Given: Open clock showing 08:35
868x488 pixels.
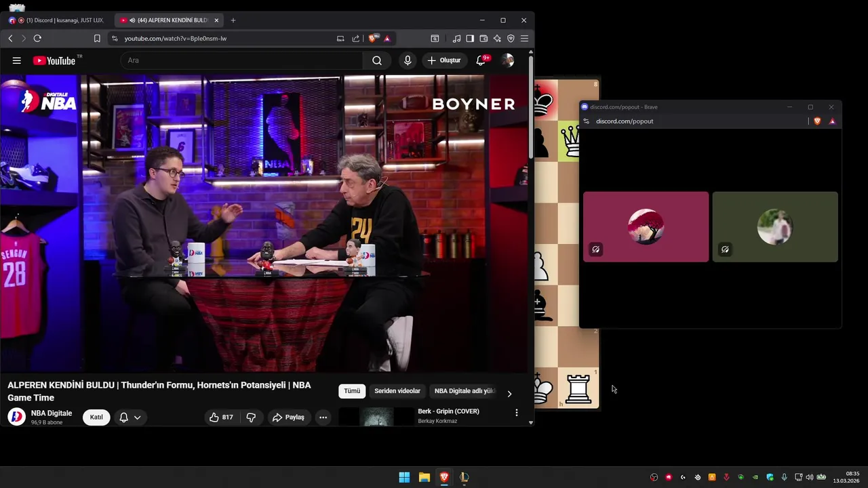Looking at the screenshot, I should [846, 477].
